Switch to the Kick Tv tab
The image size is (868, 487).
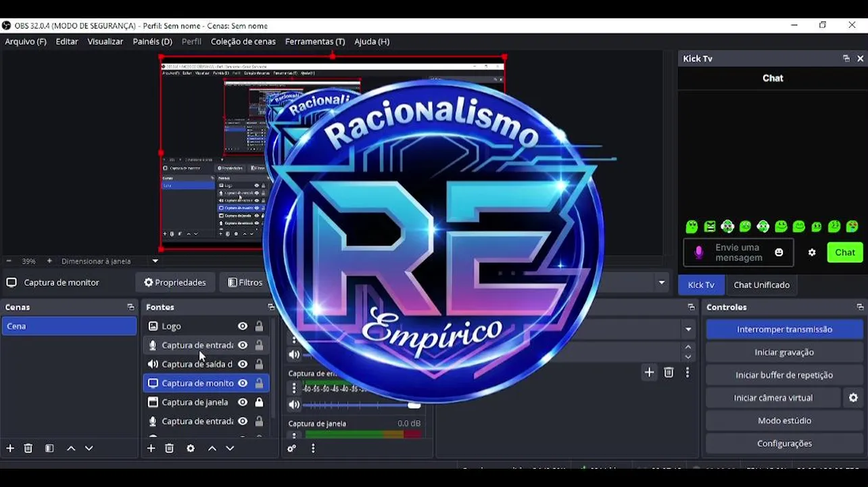click(x=701, y=285)
